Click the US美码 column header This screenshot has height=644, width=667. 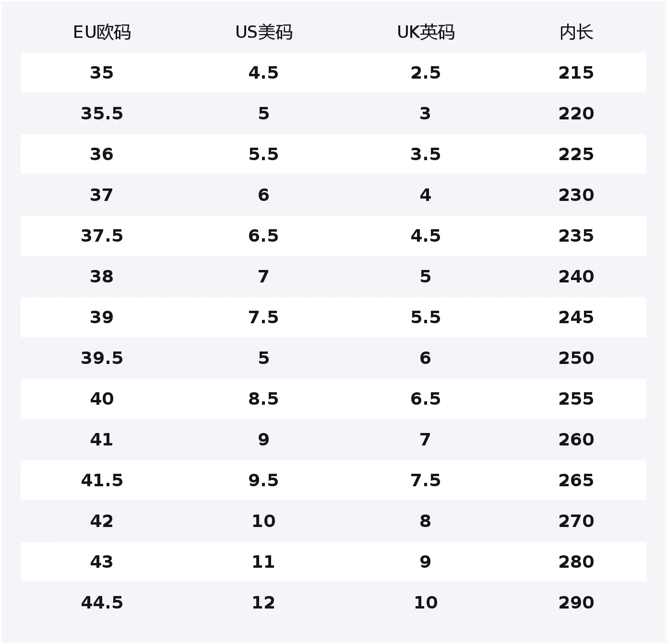[263, 33]
